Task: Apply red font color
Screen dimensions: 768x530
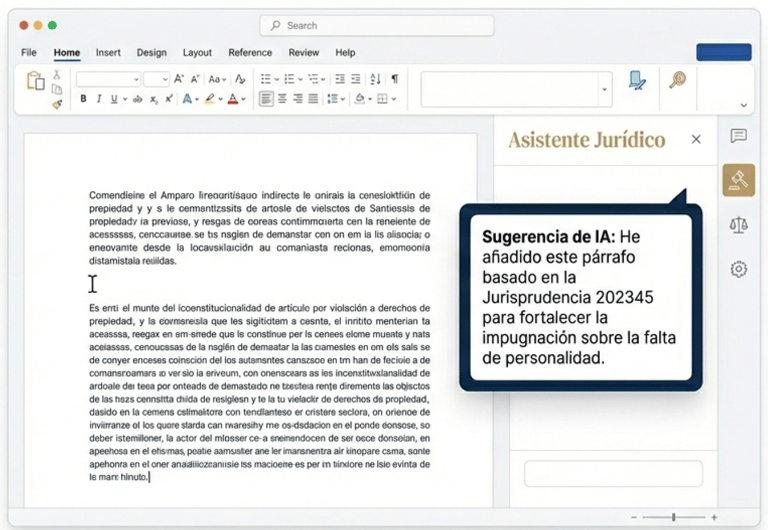Action: tap(233, 99)
